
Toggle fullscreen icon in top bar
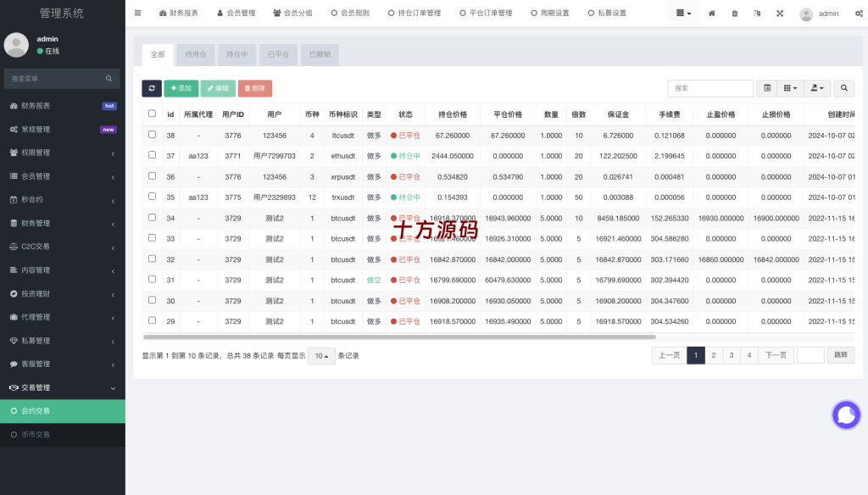[780, 14]
